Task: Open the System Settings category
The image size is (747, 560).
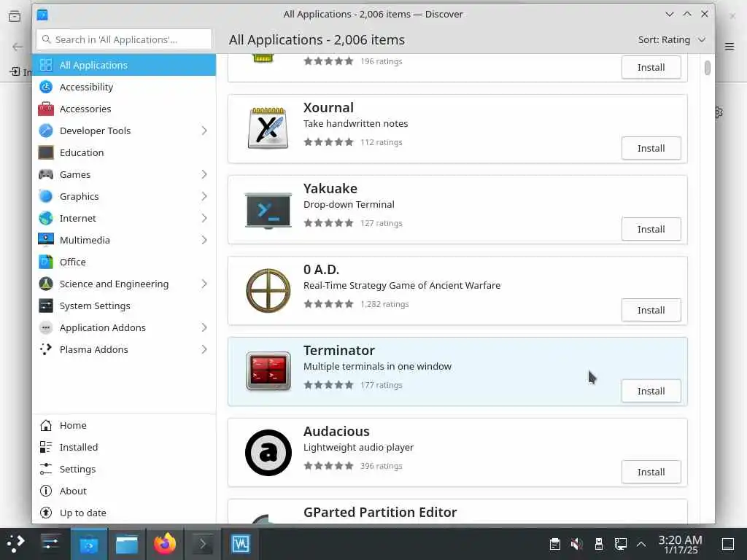Action: pyautogui.click(x=124, y=306)
